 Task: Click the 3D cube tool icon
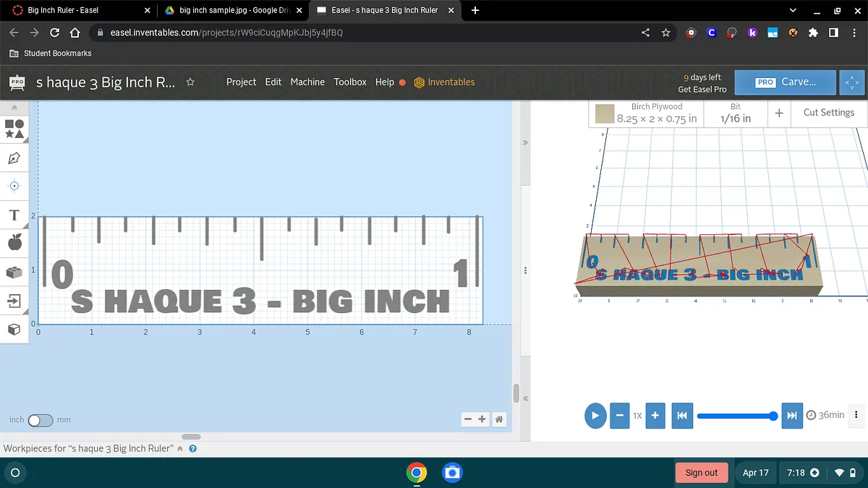tap(14, 330)
